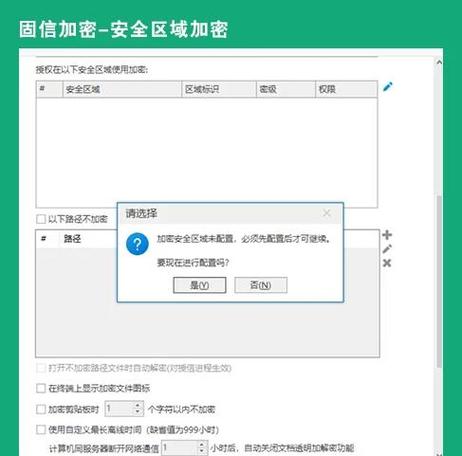Image resolution: width=462 pixels, height=456 pixels.
Task: Add a new path with the plus icon
Action: (x=387, y=235)
